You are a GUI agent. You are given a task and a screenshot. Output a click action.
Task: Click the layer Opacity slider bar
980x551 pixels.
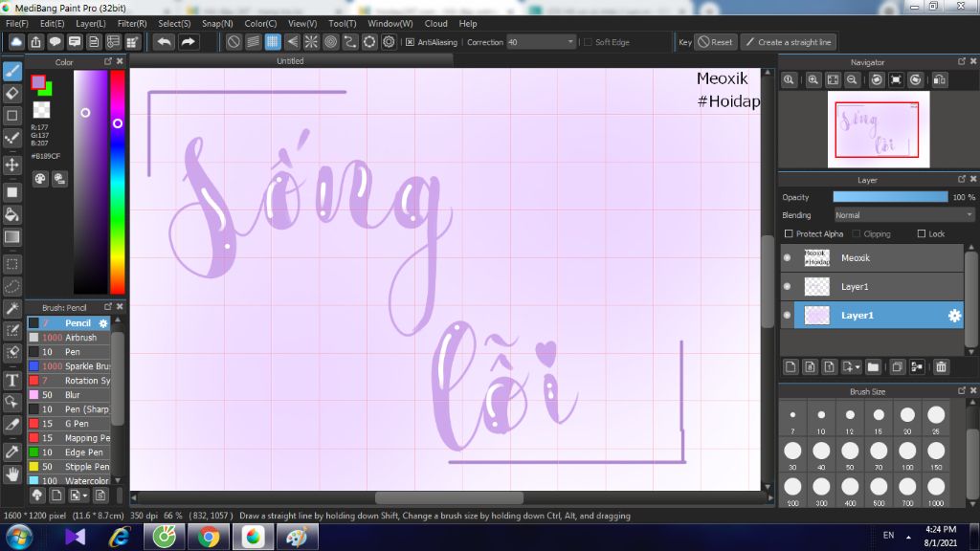pyautogui.click(x=890, y=197)
